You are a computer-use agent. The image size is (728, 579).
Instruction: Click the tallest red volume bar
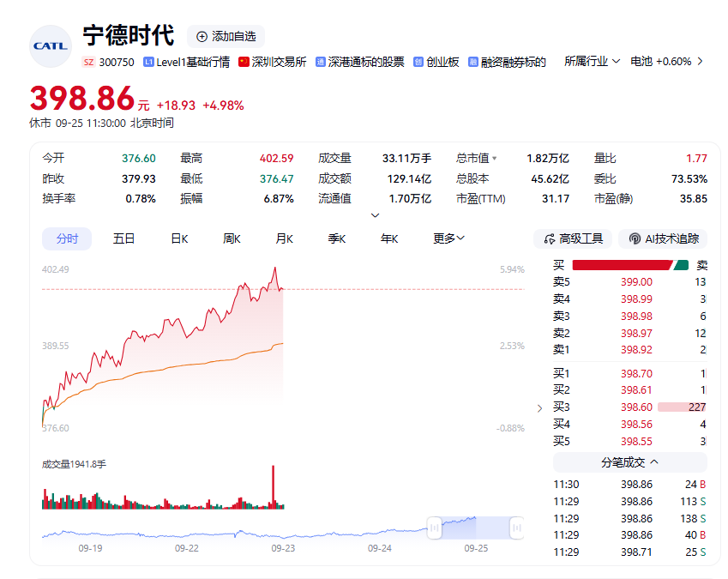[x=273, y=486]
